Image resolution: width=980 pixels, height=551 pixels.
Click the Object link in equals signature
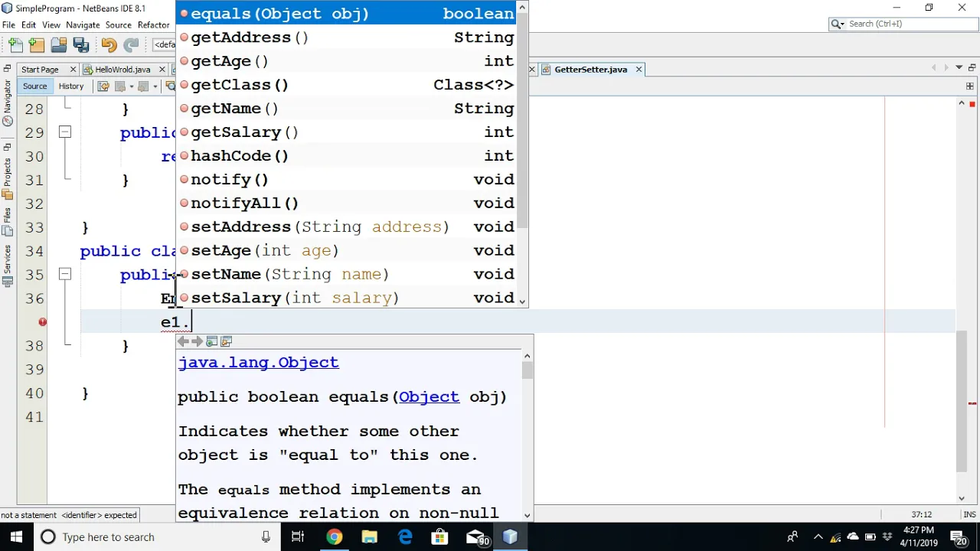(x=429, y=397)
